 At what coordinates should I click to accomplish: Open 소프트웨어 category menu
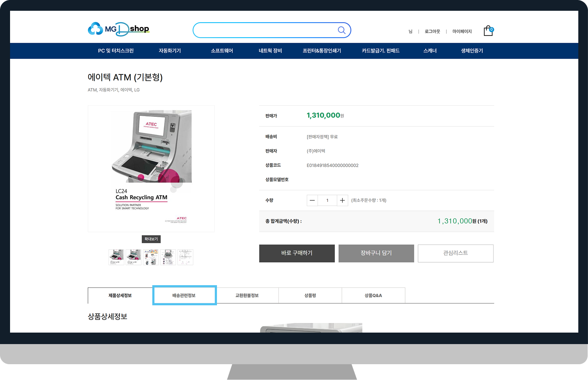[x=222, y=51]
